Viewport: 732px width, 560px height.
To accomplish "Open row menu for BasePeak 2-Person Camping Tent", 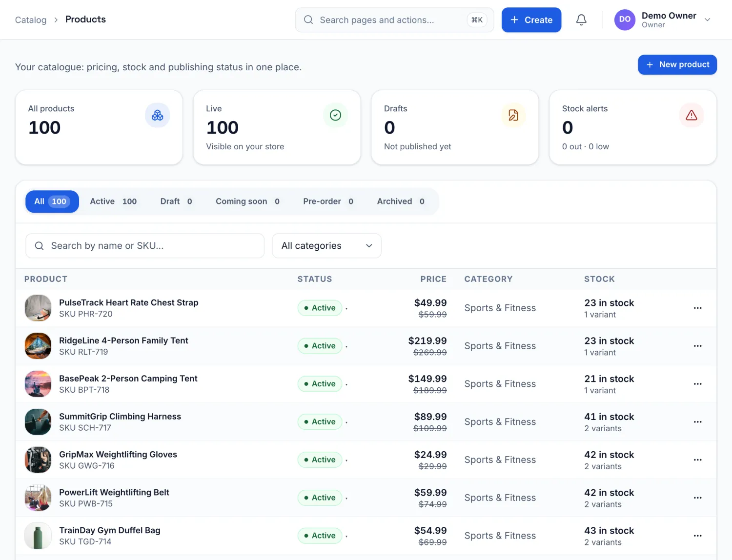I will click(x=698, y=384).
